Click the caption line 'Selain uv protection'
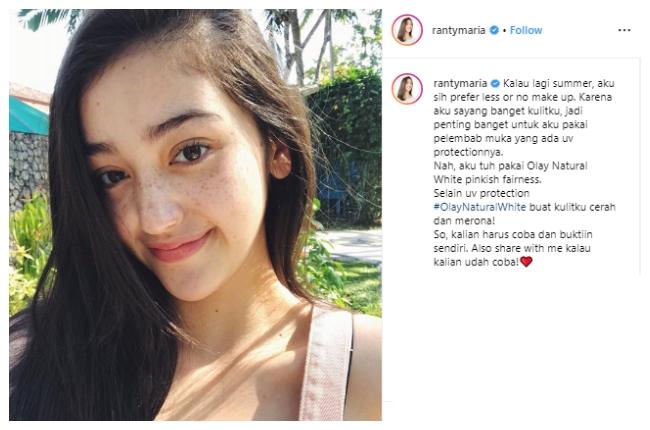The width and height of the screenshot is (650, 430). (479, 194)
